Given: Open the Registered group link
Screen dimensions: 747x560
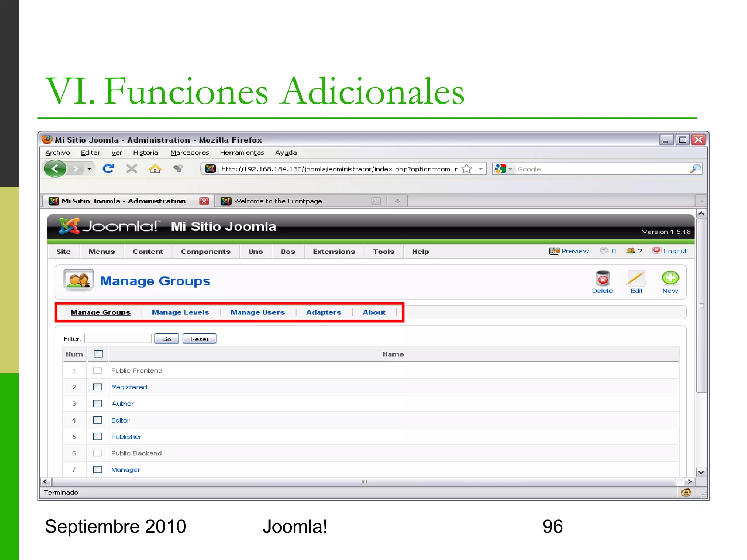Looking at the screenshot, I should pos(129,387).
